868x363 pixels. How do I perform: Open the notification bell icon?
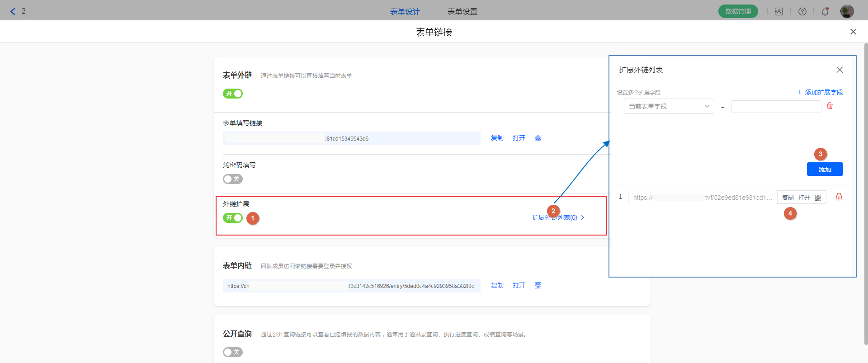(825, 12)
